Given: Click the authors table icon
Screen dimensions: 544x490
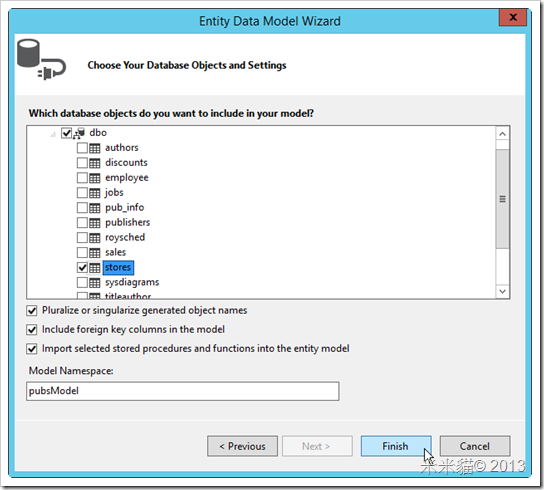Looking at the screenshot, I should (x=94, y=148).
